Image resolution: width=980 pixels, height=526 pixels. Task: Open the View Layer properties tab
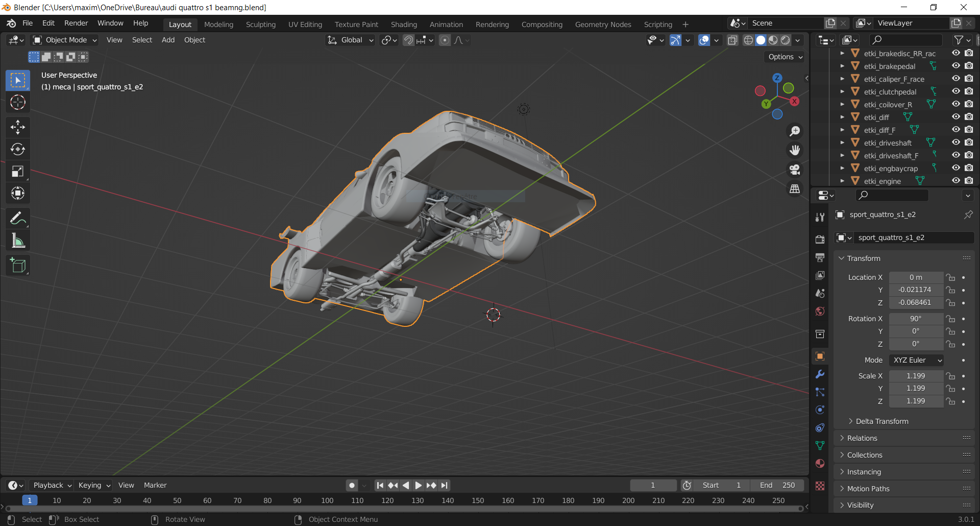click(x=820, y=275)
